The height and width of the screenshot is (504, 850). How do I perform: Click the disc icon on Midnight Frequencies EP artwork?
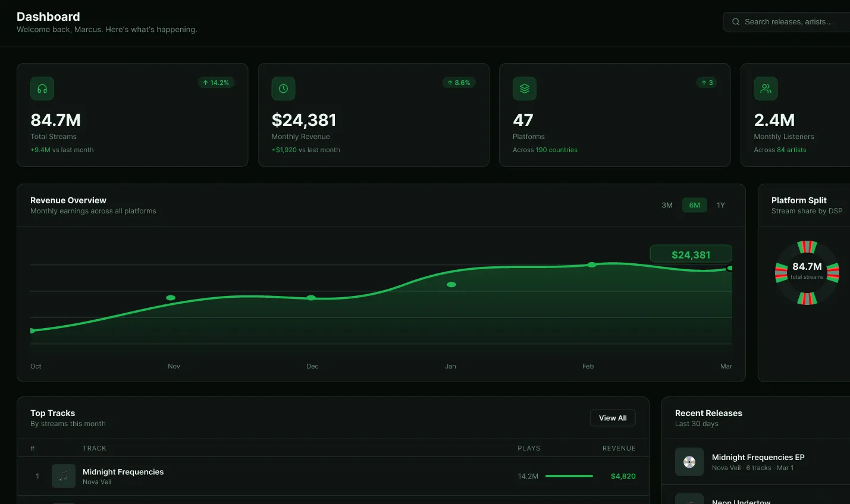(689, 462)
